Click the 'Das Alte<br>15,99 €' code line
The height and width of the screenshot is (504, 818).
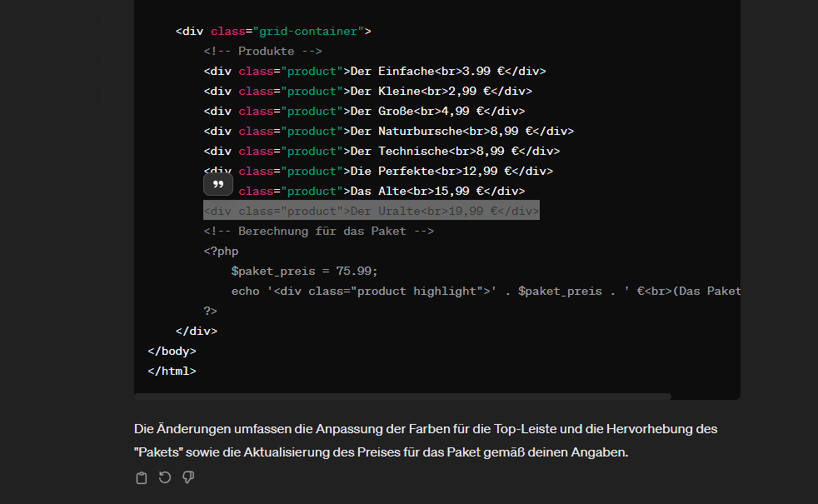[x=382, y=191]
